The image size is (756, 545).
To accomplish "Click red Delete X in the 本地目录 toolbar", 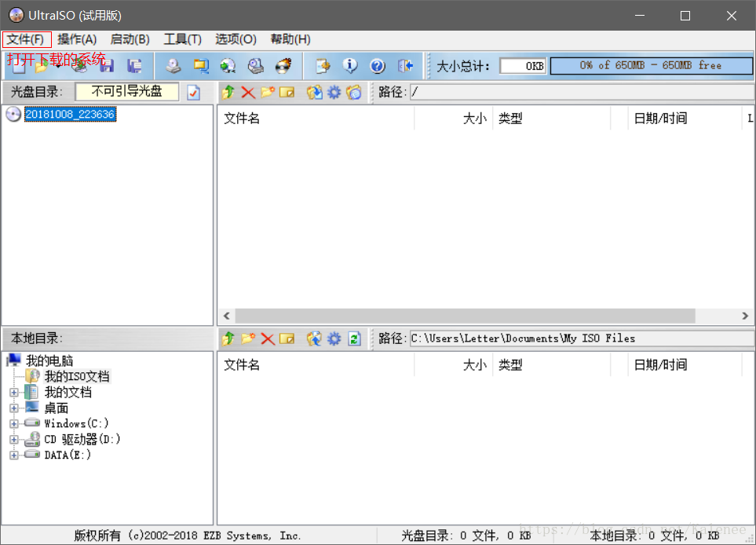I will point(268,338).
